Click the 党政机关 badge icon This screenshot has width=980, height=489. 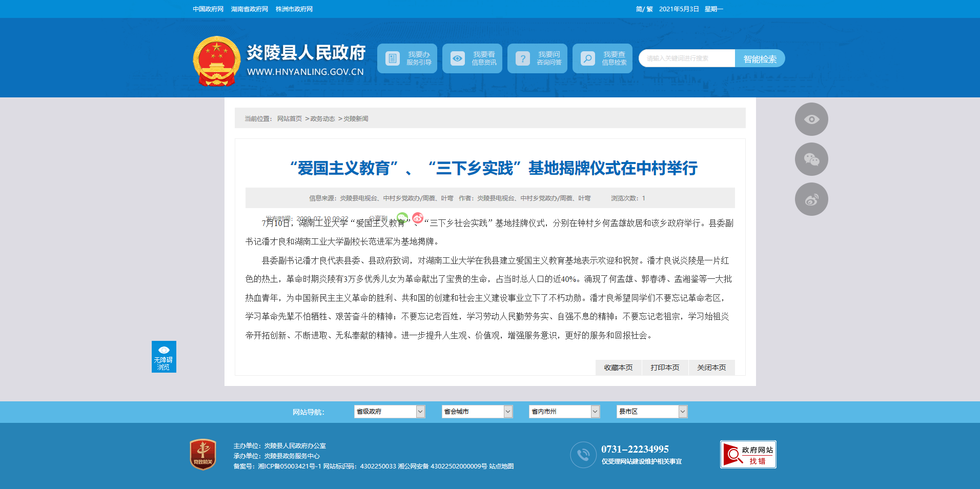203,454
